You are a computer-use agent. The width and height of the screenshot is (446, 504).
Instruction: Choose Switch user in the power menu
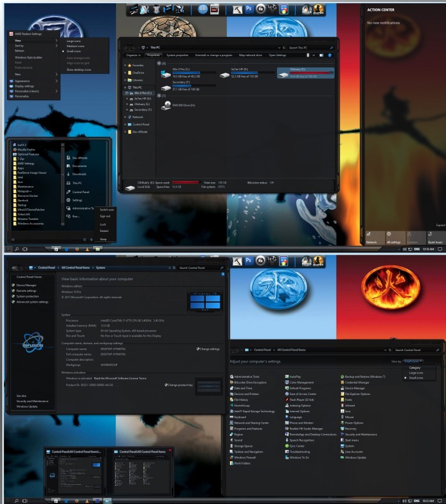[x=106, y=210]
